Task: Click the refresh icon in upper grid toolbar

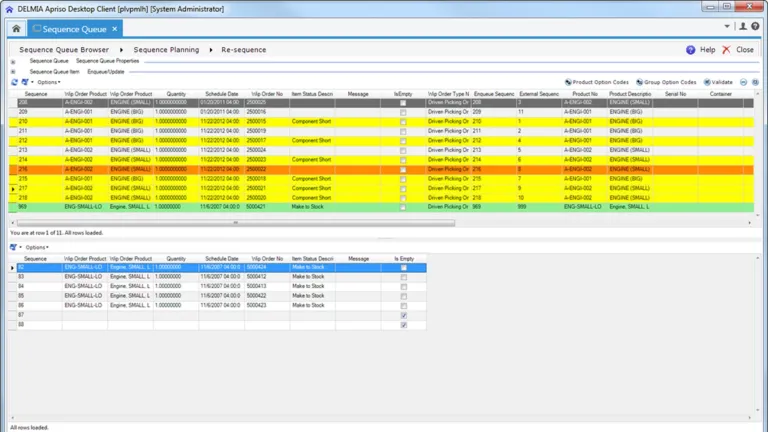Action: [x=15, y=82]
